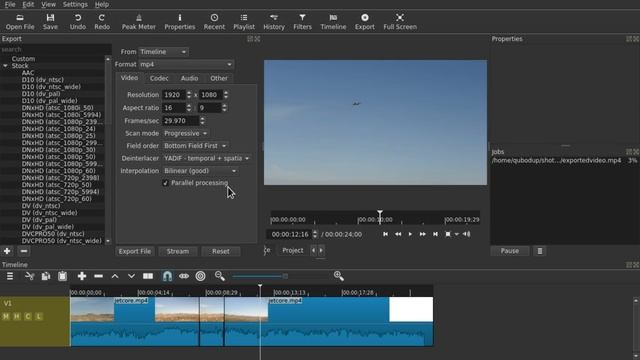Split the clip at the playhead
640x360 pixels.
[148, 276]
